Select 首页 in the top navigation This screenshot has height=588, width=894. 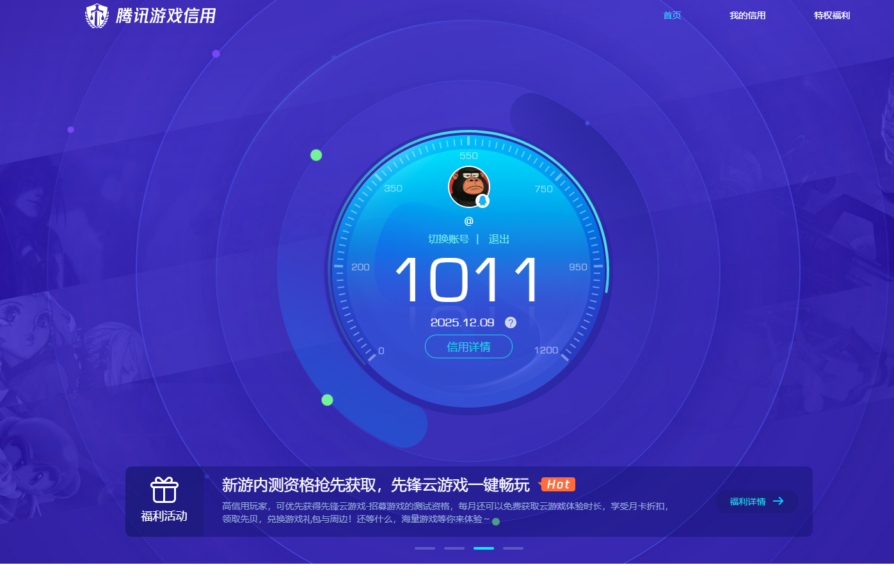672,15
